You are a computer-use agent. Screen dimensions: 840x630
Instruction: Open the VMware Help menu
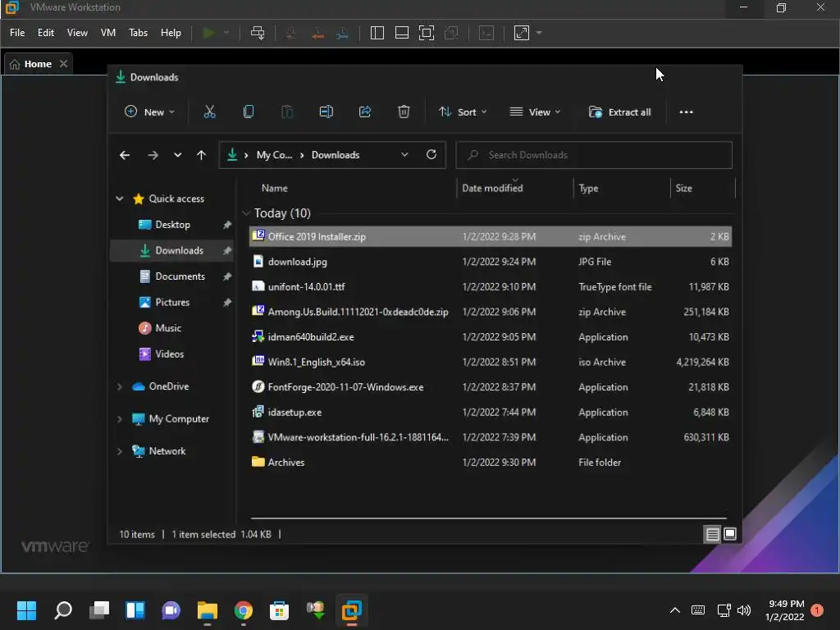(171, 33)
